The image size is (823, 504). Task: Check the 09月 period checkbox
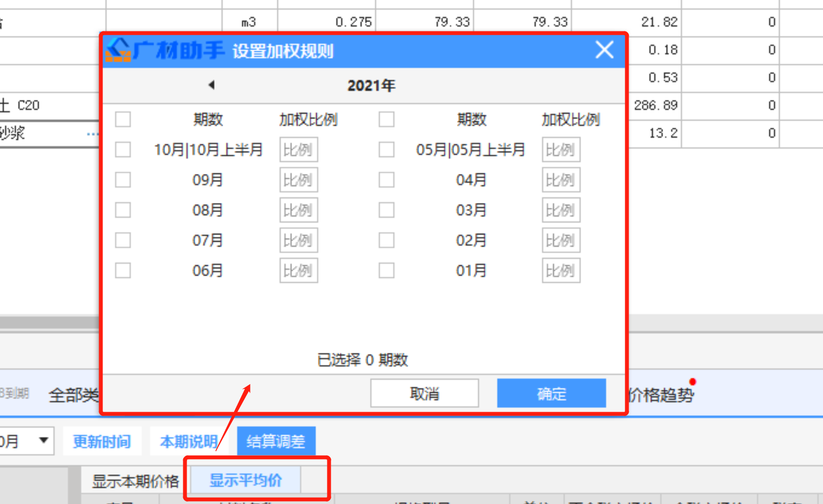click(123, 180)
